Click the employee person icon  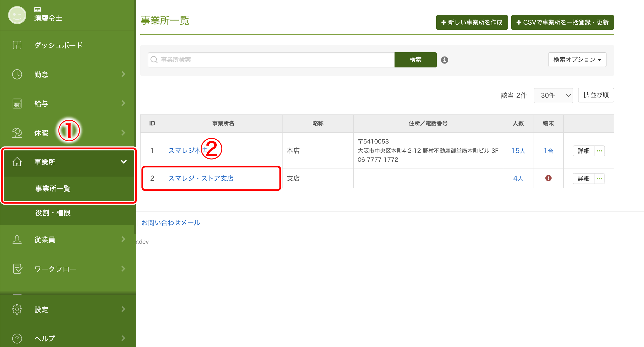pyautogui.click(x=17, y=240)
